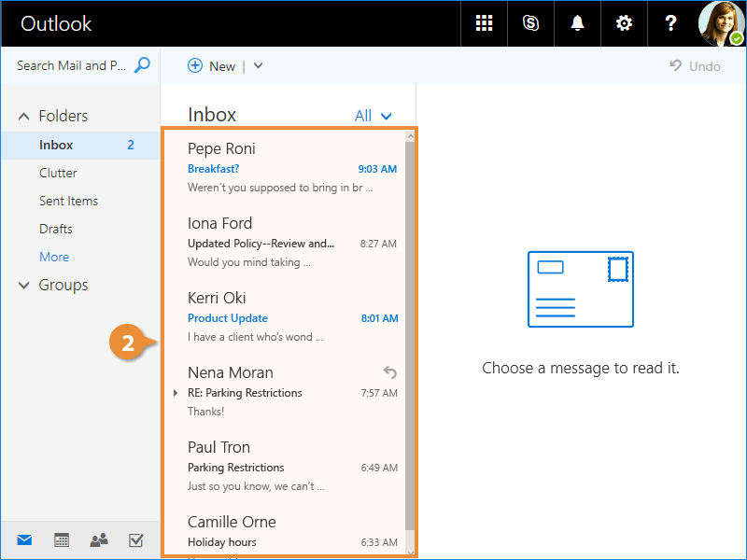Open the All filter dropdown
This screenshot has height=560, width=747.
373,116
